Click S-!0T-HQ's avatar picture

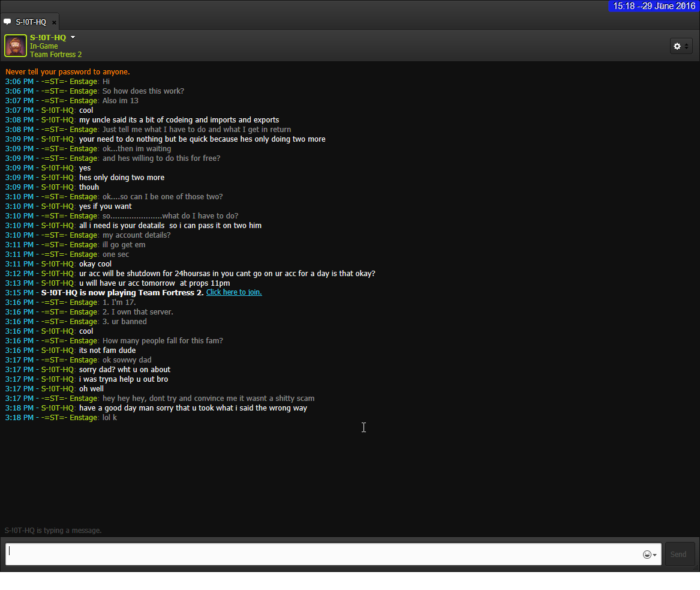[x=16, y=46]
